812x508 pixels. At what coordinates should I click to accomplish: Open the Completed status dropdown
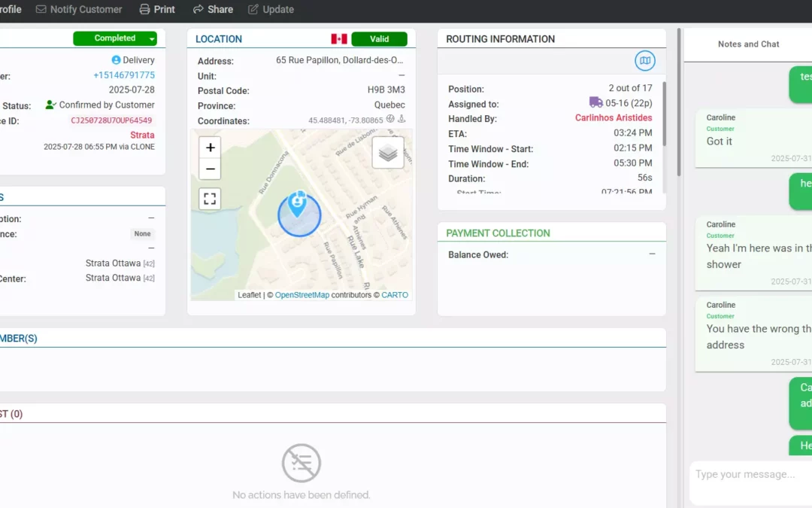tap(150, 38)
